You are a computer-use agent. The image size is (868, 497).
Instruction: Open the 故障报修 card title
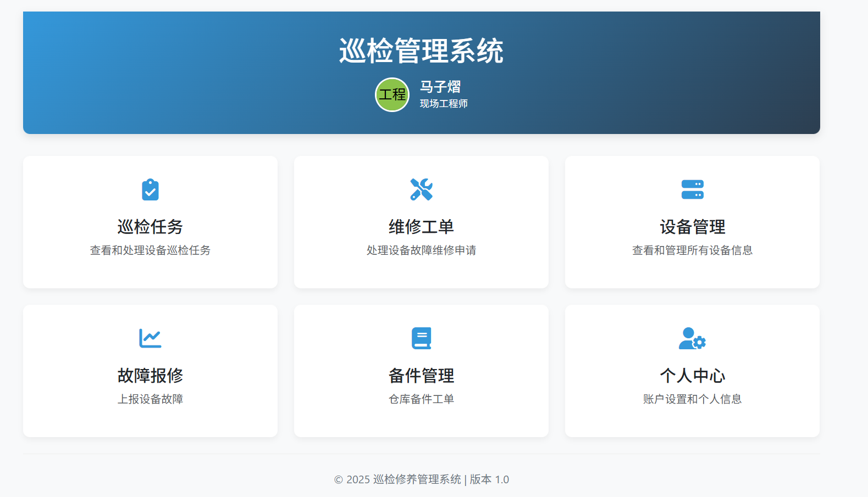[150, 376]
